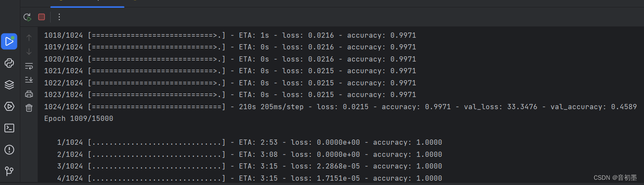Toggle soft-wrap for console output

coord(29,66)
